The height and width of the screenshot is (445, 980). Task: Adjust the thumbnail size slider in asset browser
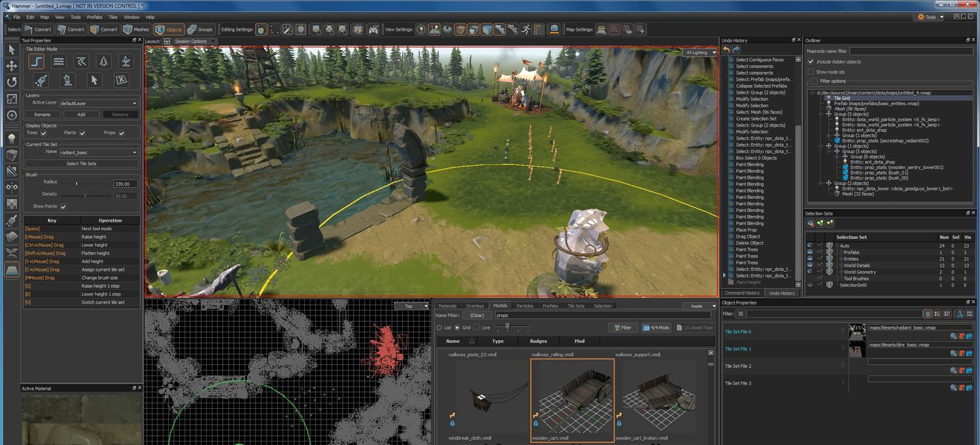click(x=508, y=326)
